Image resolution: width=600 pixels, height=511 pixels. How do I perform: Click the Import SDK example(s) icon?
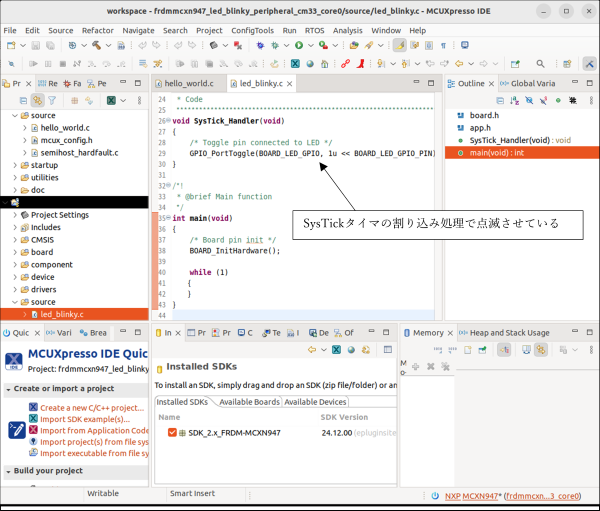pyautogui.click(x=33, y=419)
